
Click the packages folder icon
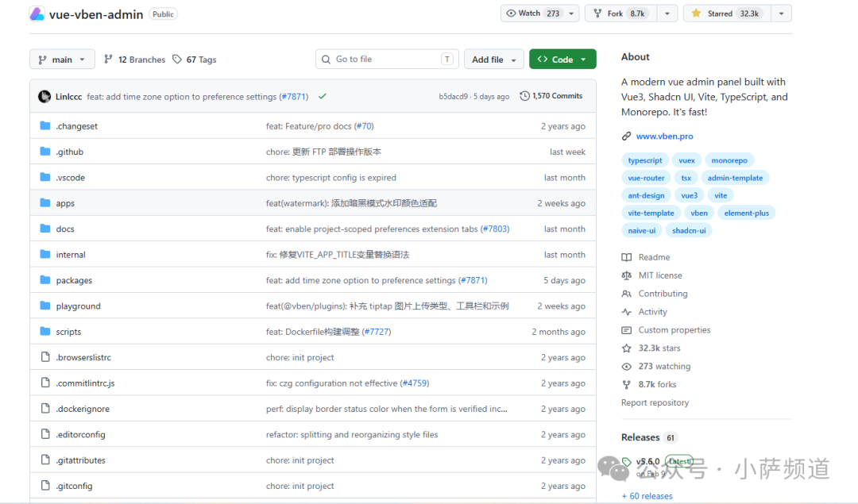(45, 280)
